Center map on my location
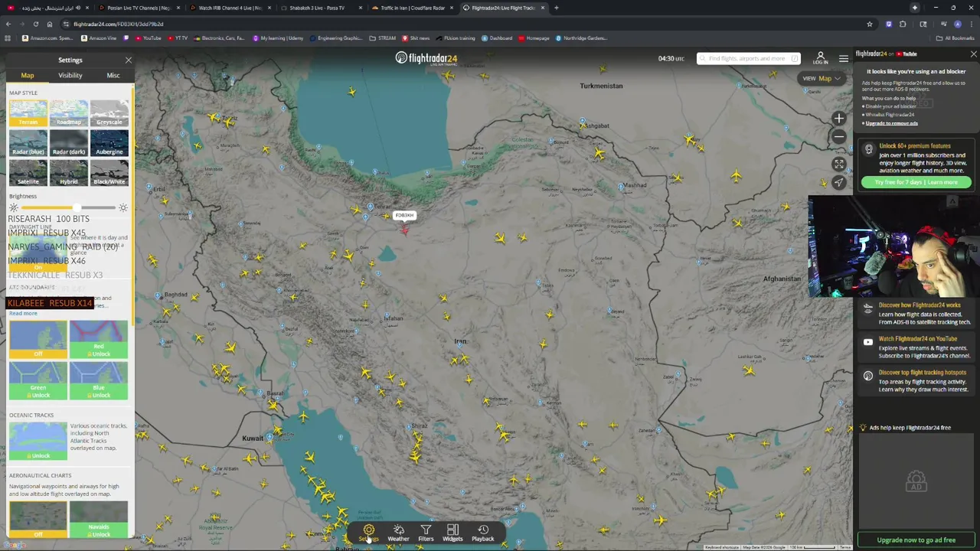This screenshot has width=980, height=551. point(839,182)
